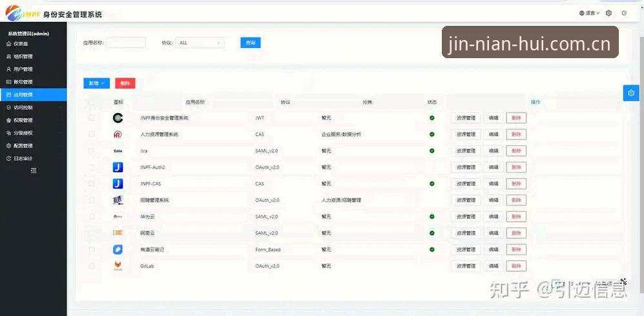The height and width of the screenshot is (316, 644).
Task: Check the JNPF身份安全管理系统 row checkbox
Action: click(92, 118)
